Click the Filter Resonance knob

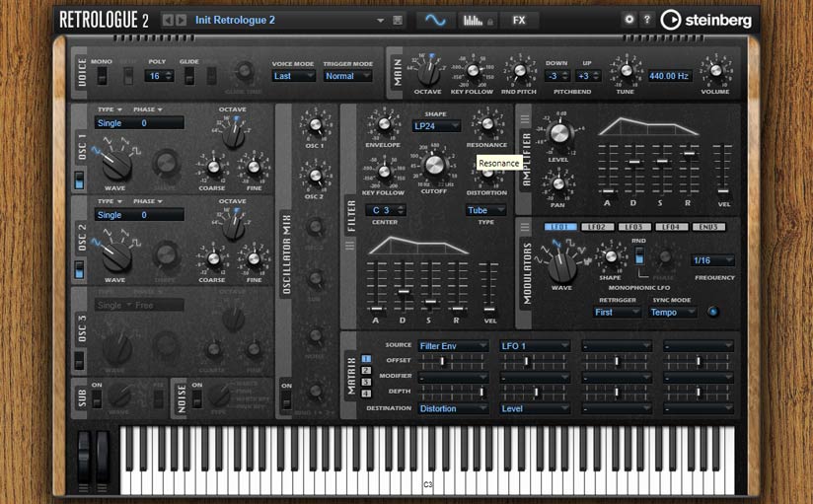pyautogui.click(x=486, y=124)
